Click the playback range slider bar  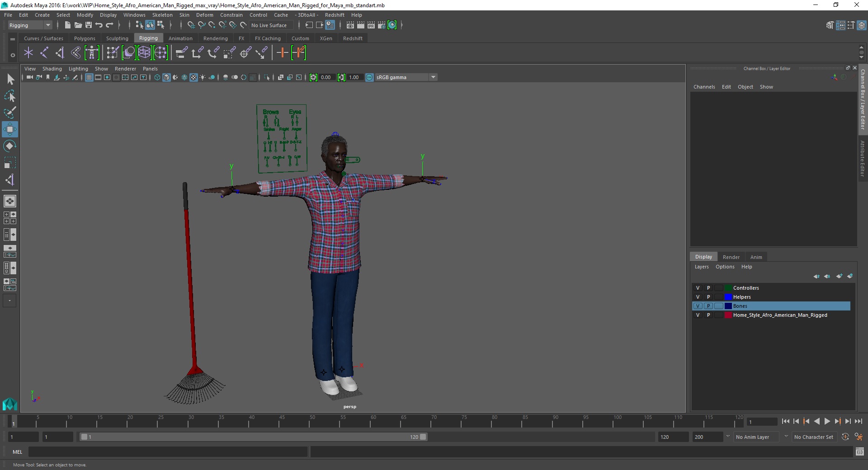tap(253, 437)
